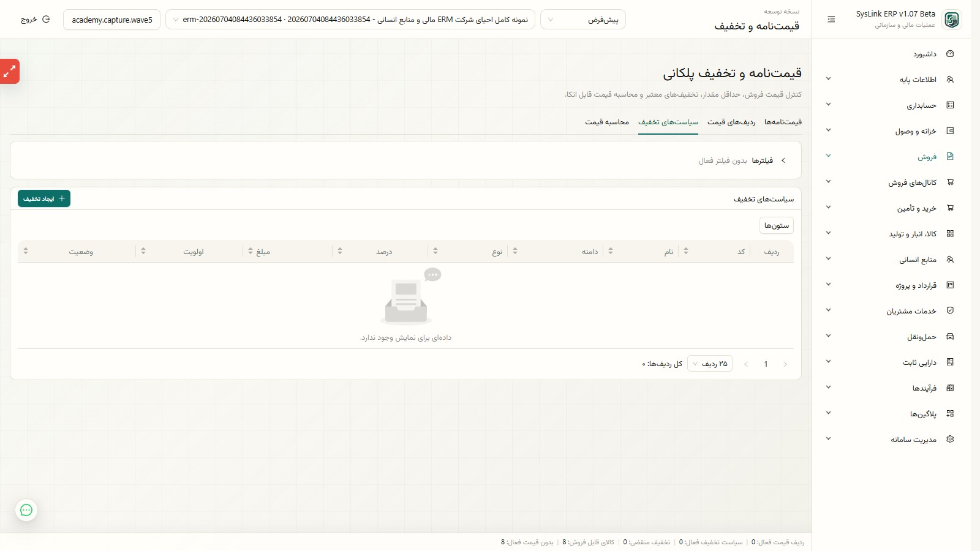980x551 pixels.
Task: Go to page 1 in pagination
Action: coord(766,364)
